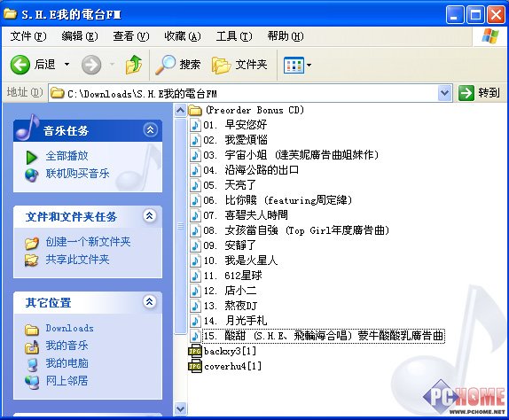Open 网上邻居 in other places

click(x=67, y=380)
